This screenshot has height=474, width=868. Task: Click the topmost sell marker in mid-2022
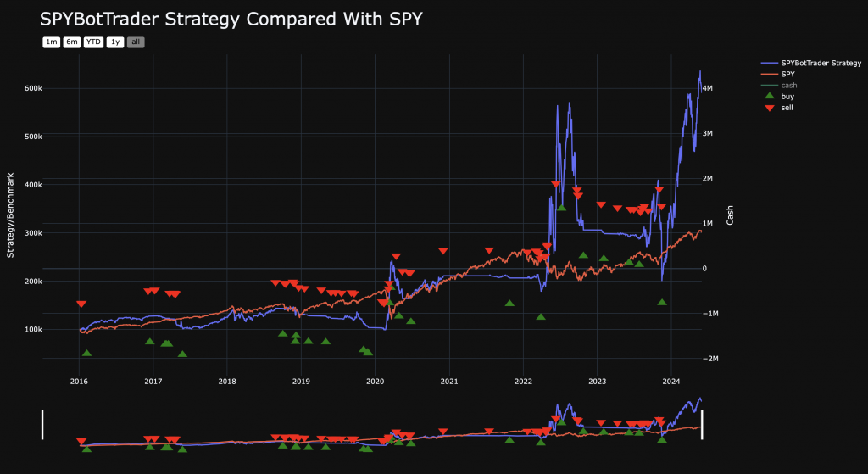(556, 184)
